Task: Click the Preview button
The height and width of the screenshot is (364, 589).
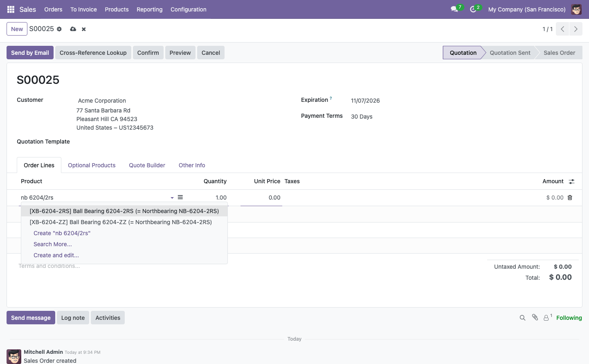Action: point(180,53)
